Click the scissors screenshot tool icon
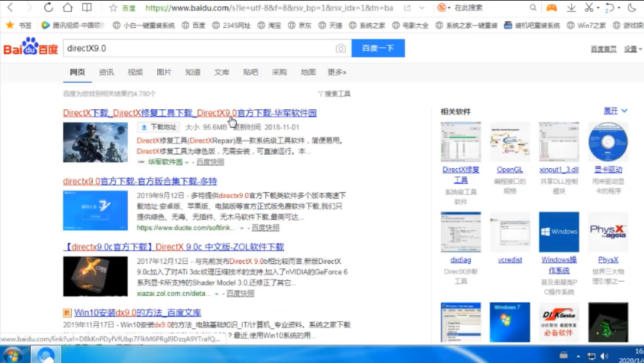 (588, 8)
